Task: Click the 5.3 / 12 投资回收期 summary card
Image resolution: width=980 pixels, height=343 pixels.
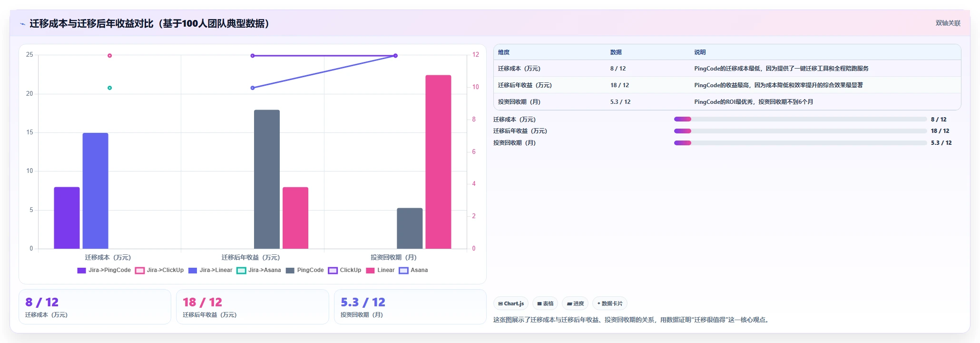Action: click(410, 307)
